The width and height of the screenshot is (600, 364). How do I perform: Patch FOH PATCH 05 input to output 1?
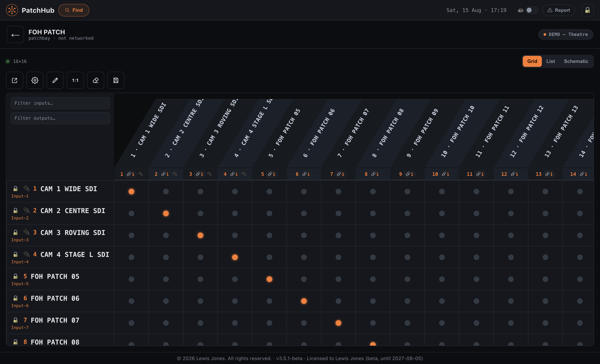(x=131, y=279)
